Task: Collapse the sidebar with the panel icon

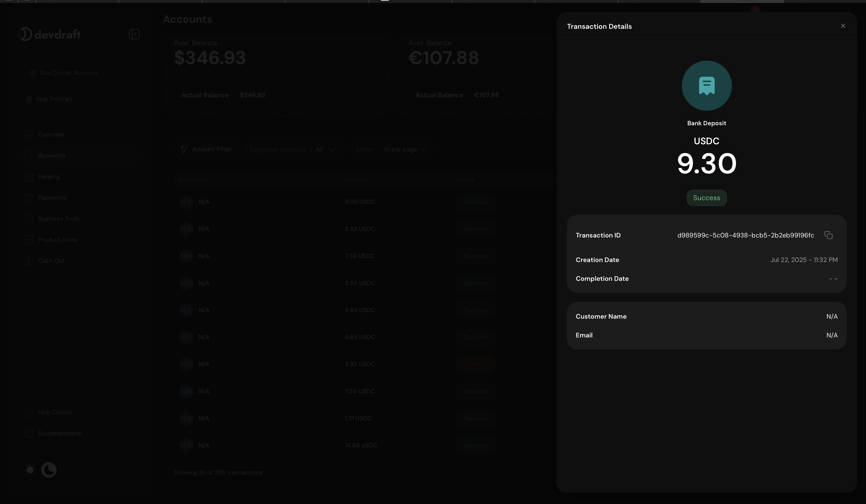Action: point(134,34)
